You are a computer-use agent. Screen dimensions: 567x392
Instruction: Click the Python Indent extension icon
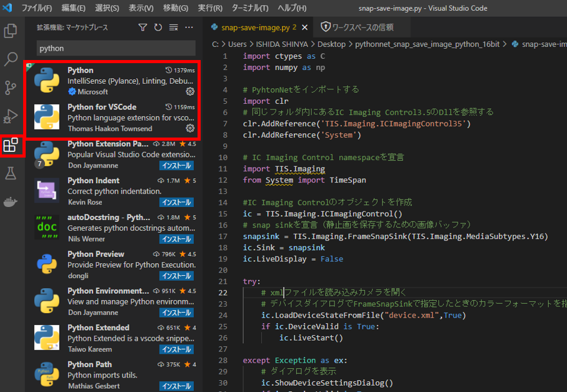tap(47, 190)
